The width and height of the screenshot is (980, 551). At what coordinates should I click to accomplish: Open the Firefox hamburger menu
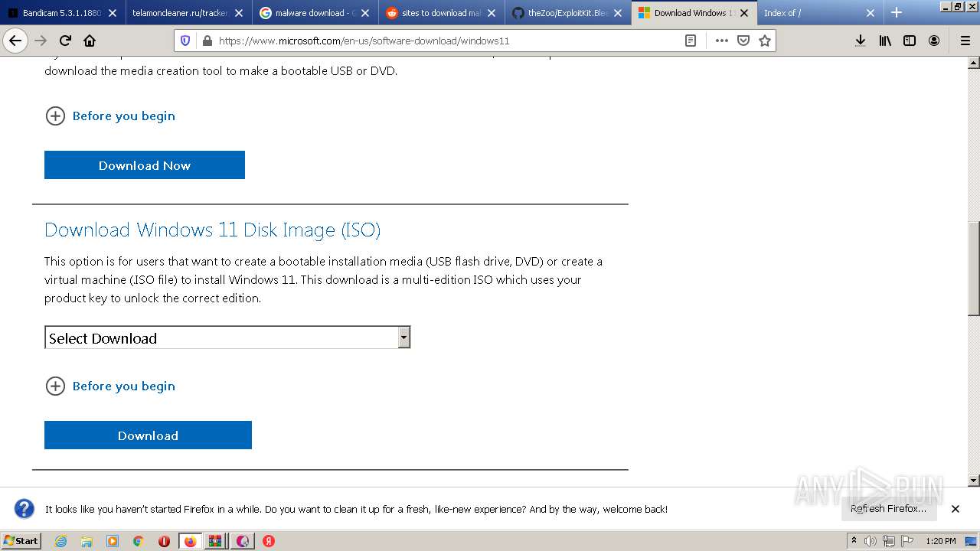coord(965,41)
